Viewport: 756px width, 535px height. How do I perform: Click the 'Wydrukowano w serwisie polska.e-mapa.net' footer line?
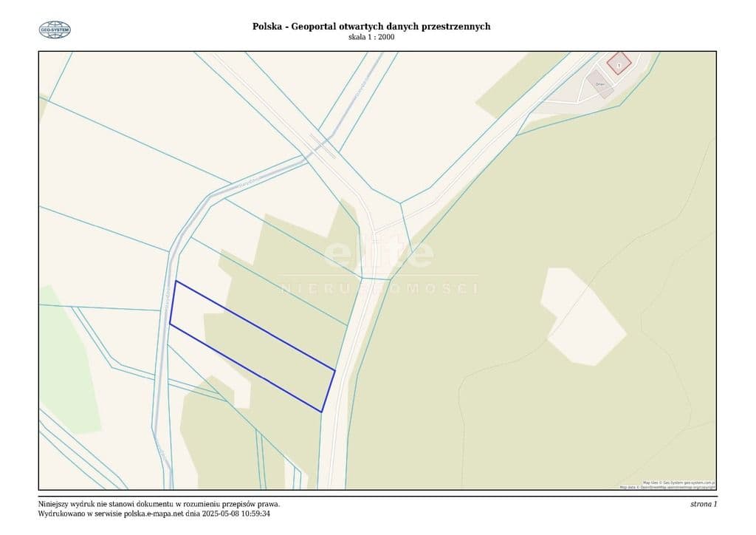coord(154,514)
